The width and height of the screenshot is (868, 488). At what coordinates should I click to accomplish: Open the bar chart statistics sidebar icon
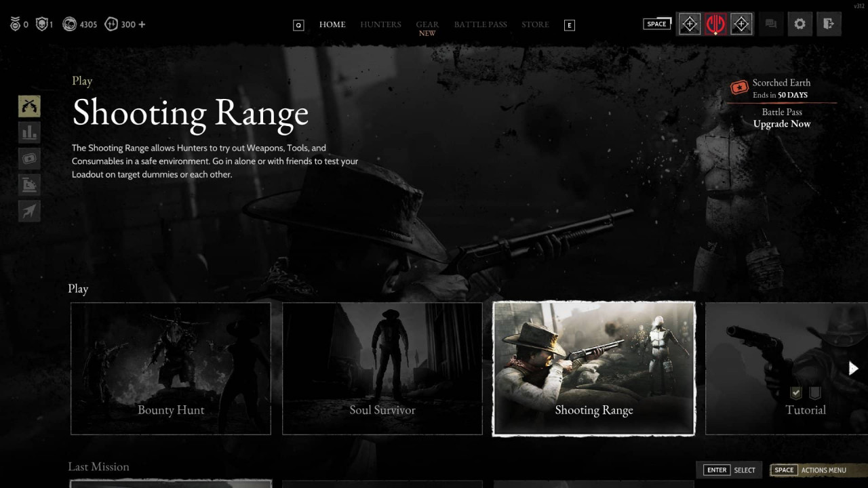[x=29, y=132]
